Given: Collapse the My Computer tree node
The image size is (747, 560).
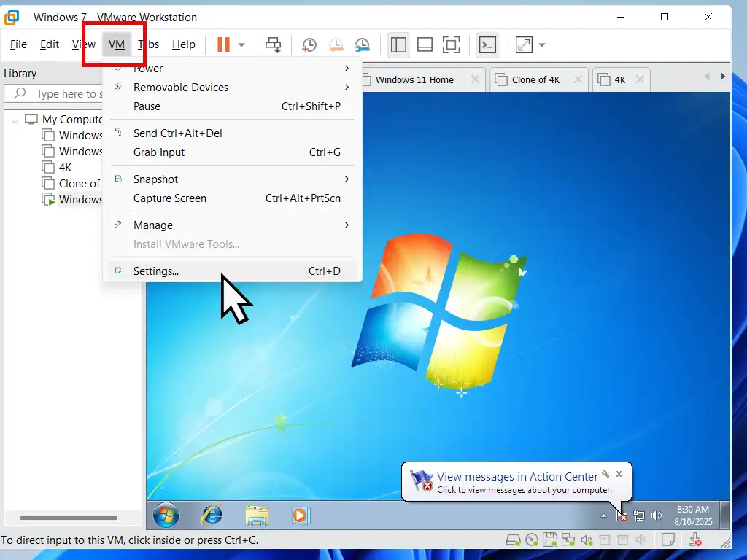Looking at the screenshot, I should click(x=15, y=120).
